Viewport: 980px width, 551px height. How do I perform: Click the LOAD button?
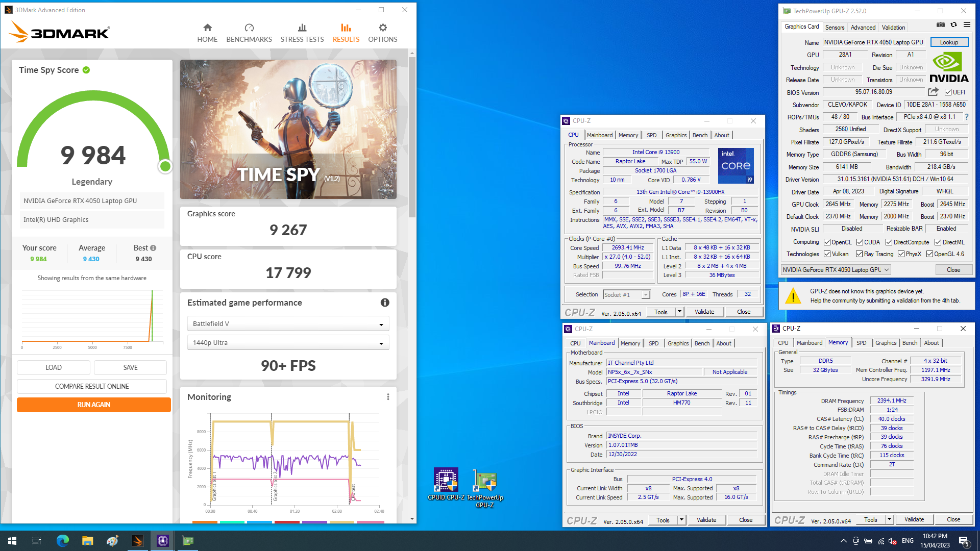(x=54, y=367)
